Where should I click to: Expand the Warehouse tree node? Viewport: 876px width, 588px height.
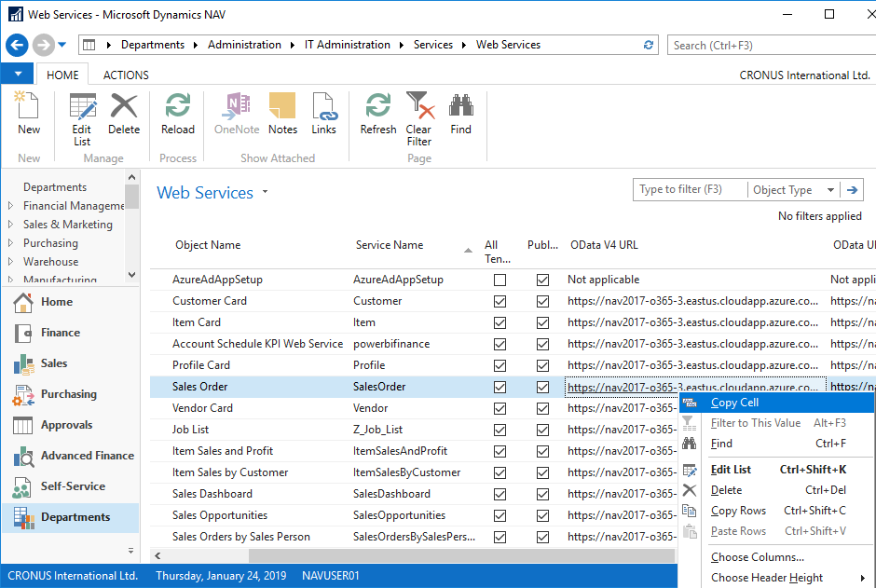(x=10, y=262)
